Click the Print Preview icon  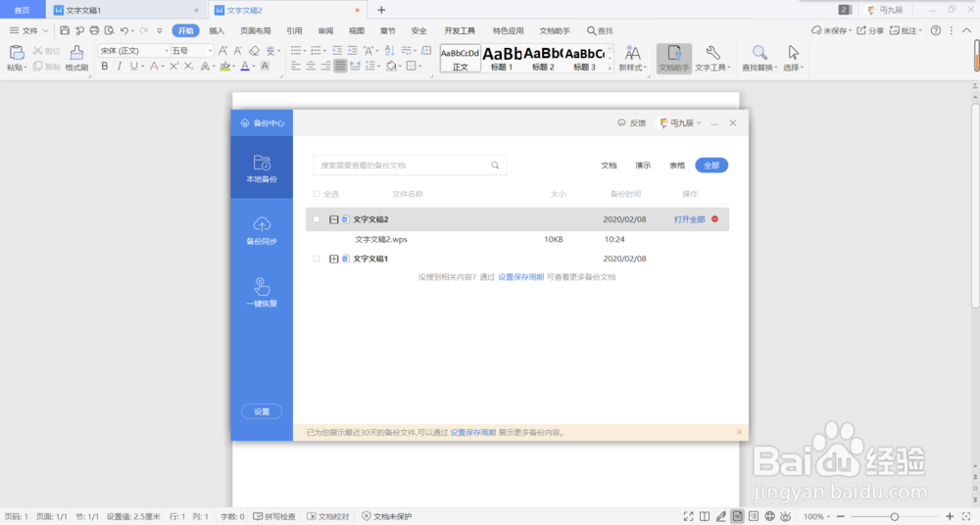click(110, 30)
